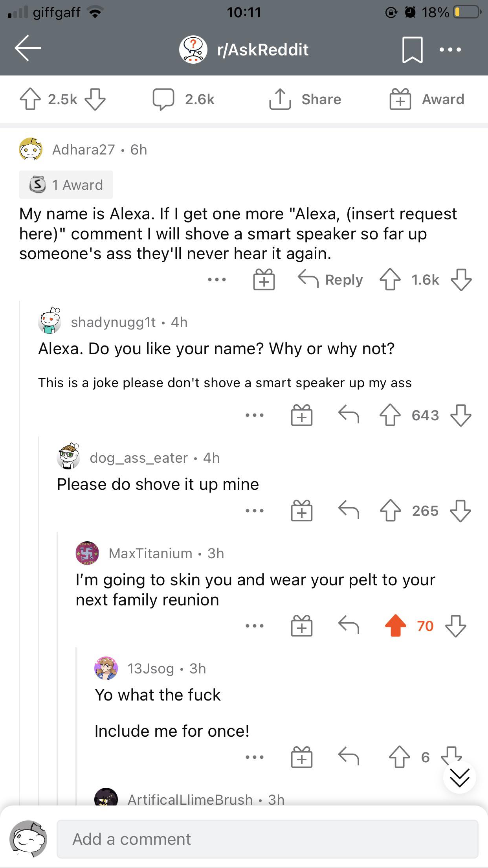488x868 pixels.
Task: Open the r/AskReddit subreddit title
Action: [x=262, y=50]
